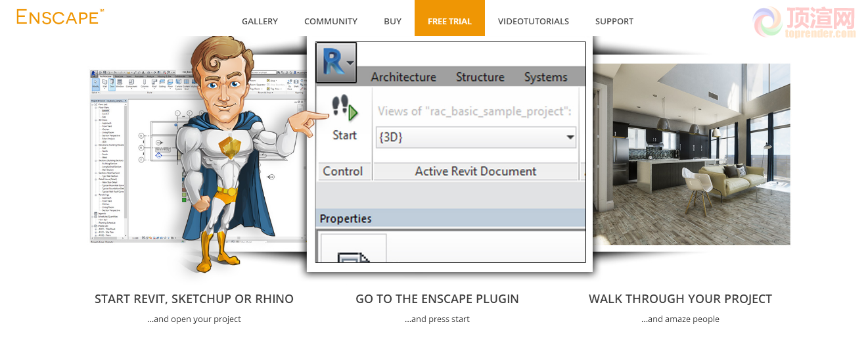Click the Revit application menu R button

[x=336, y=63]
